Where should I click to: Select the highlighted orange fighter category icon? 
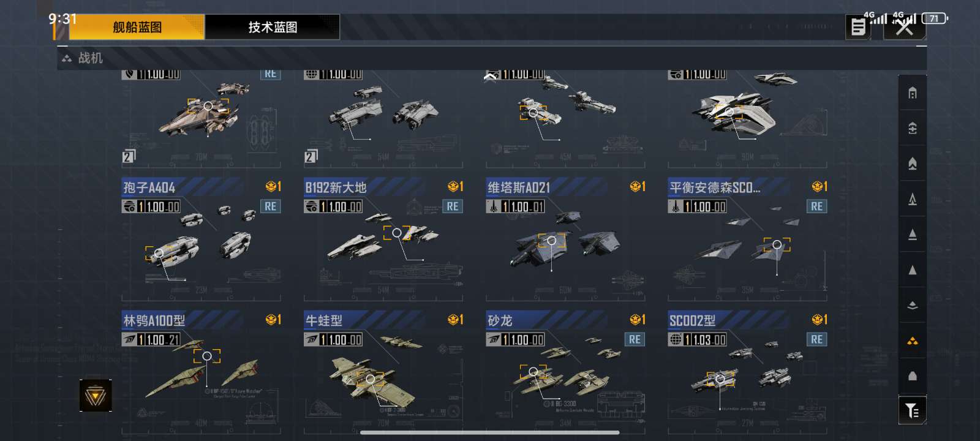[912, 341]
